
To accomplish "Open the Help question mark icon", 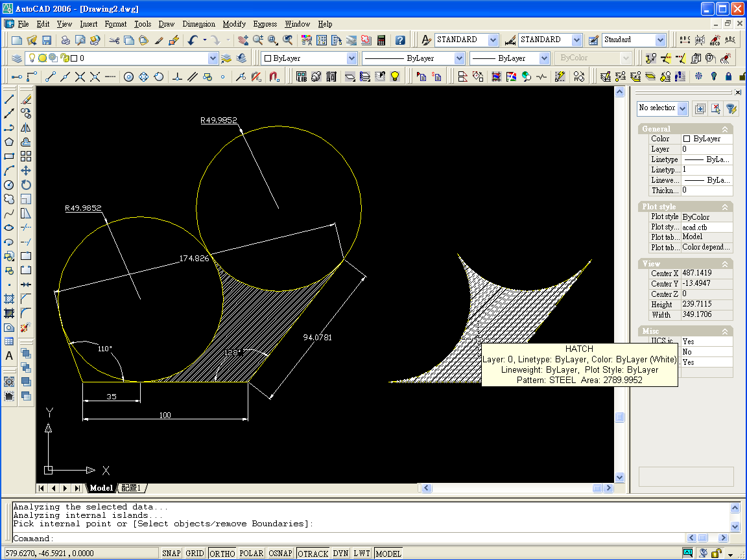I will tap(400, 40).
